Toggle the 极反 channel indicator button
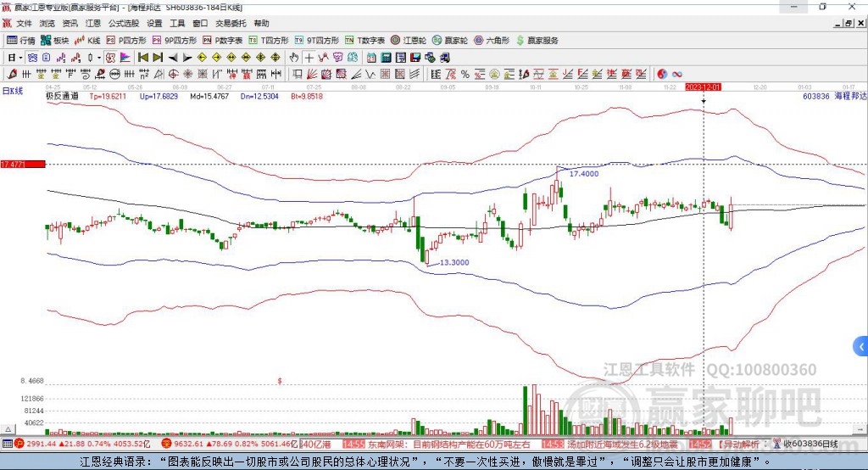The image size is (868, 470). coord(111,58)
